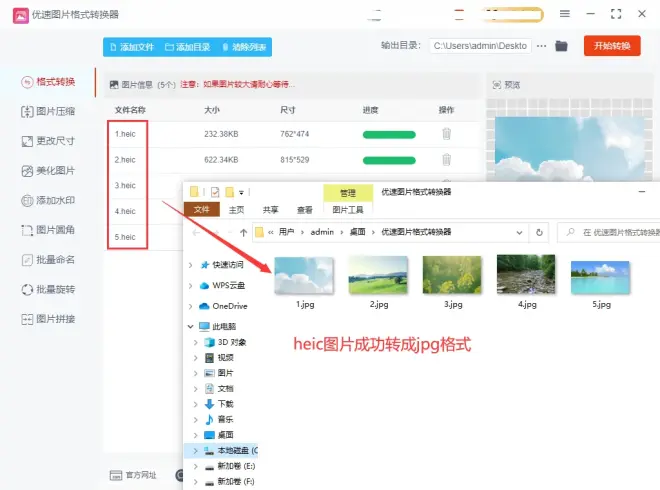Click the 5.heic file name
This screenshot has width=660, height=490.
[x=125, y=237]
